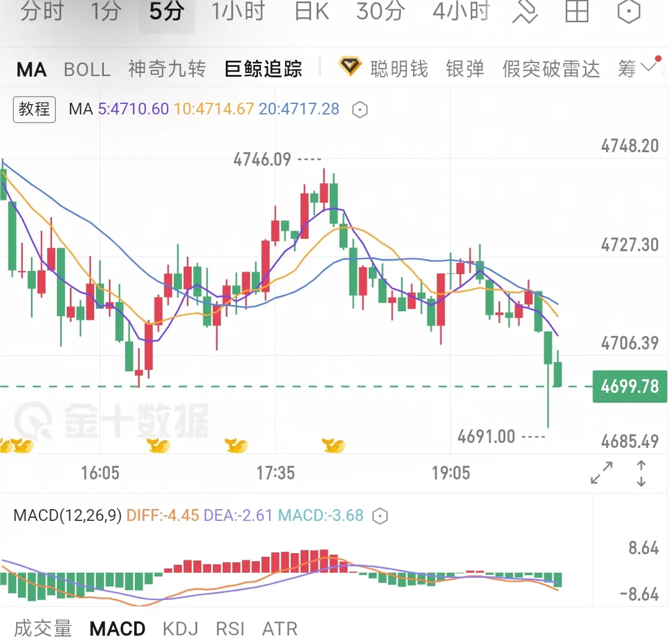Tap the 8.64 MACD axis label
Image resolution: width=668 pixels, height=644 pixels.
(643, 548)
